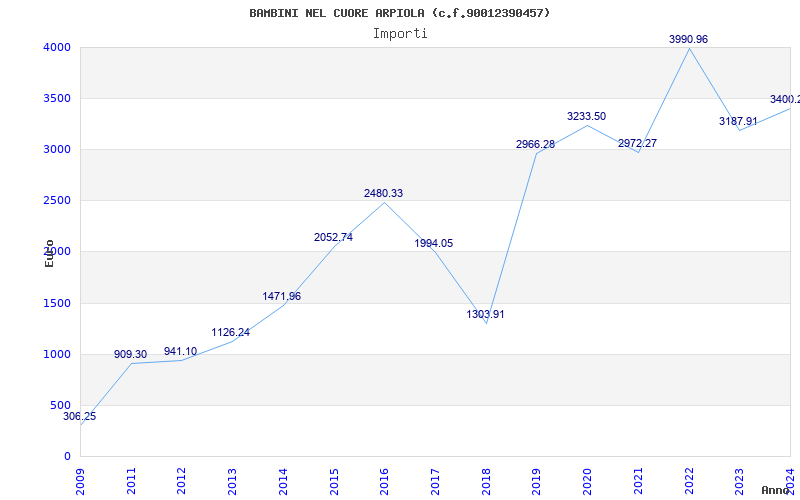Image resolution: width=800 pixels, height=500 pixels.
Task: Select the 306.25 data label
Action: coord(80,416)
